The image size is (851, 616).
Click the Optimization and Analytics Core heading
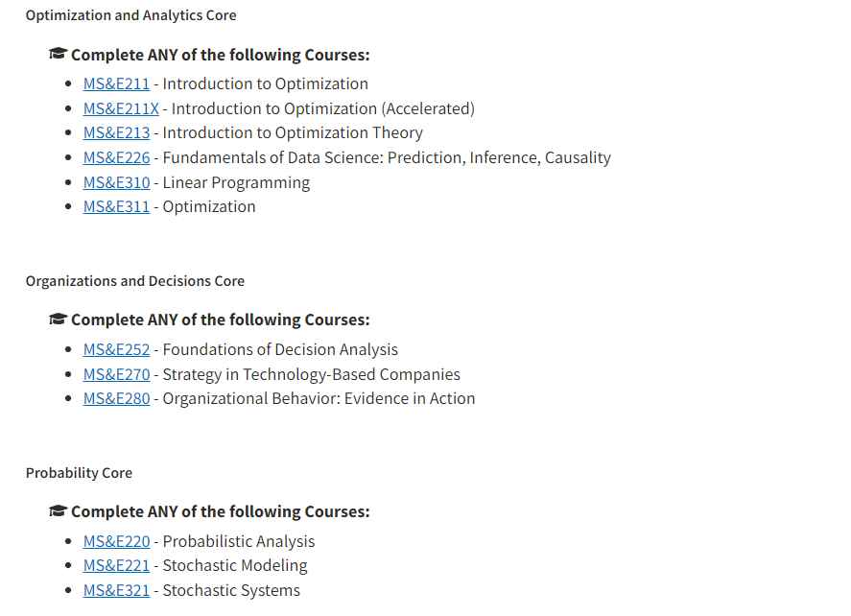pos(130,15)
